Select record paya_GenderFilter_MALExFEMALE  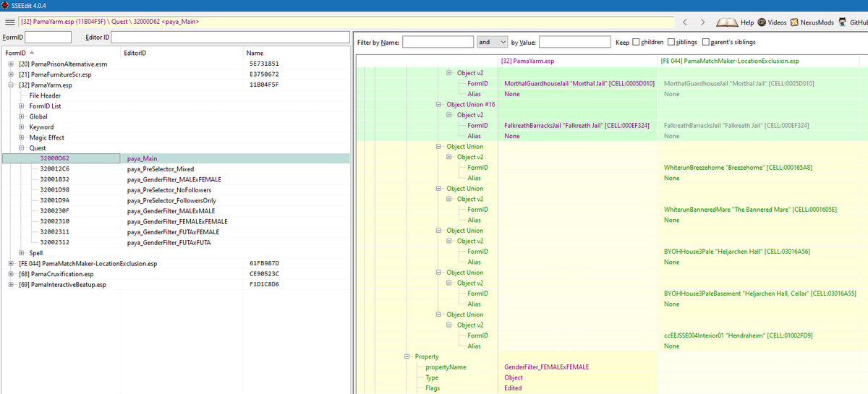[176, 179]
